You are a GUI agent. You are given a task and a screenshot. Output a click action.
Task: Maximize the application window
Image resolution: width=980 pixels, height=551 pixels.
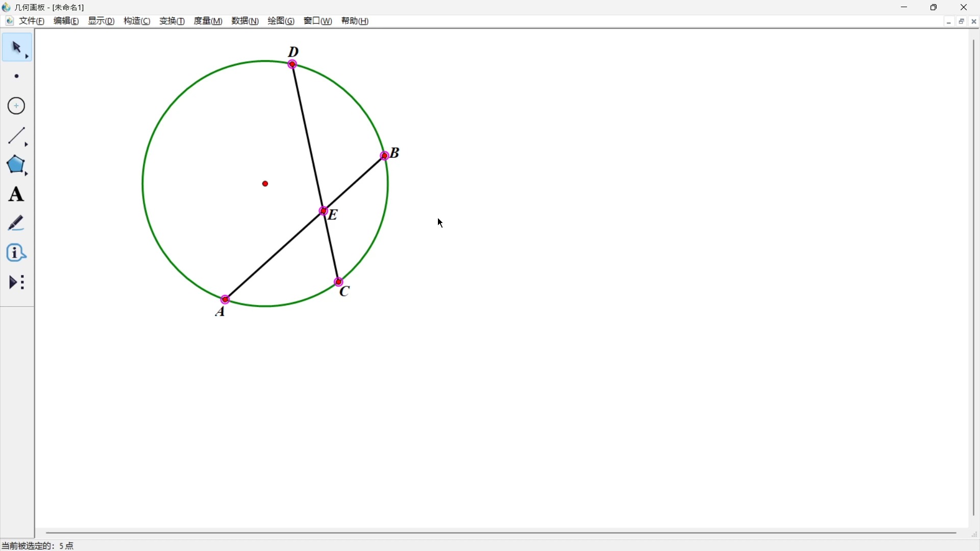[x=935, y=7]
